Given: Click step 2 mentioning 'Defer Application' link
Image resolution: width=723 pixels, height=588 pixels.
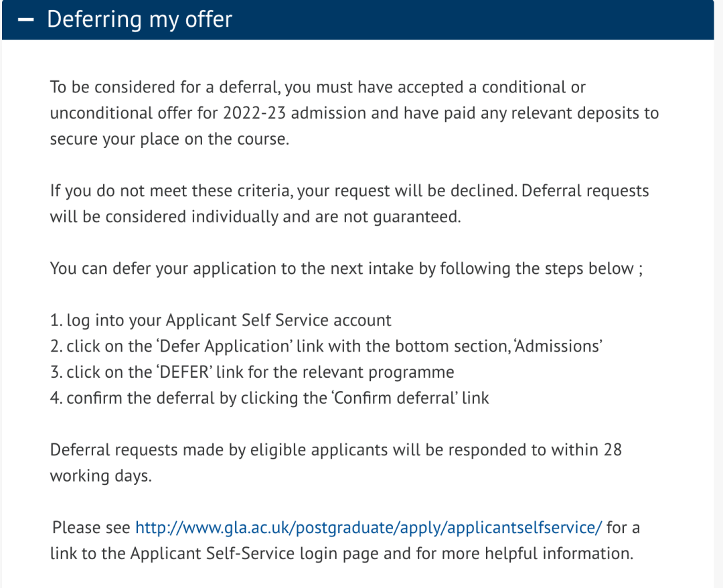Looking at the screenshot, I should click(x=327, y=346).
